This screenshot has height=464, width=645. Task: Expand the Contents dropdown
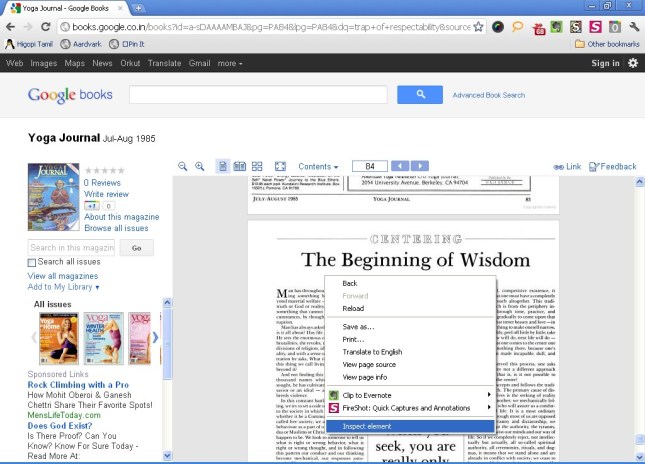click(318, 166)
